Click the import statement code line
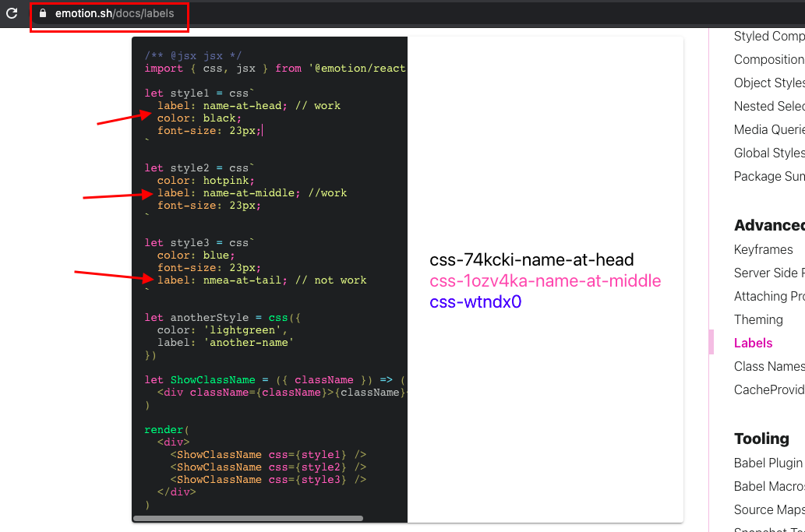Image resolution: width=805 pixels, height=532 pixels. pyautogui.click(x=275, y=69)
